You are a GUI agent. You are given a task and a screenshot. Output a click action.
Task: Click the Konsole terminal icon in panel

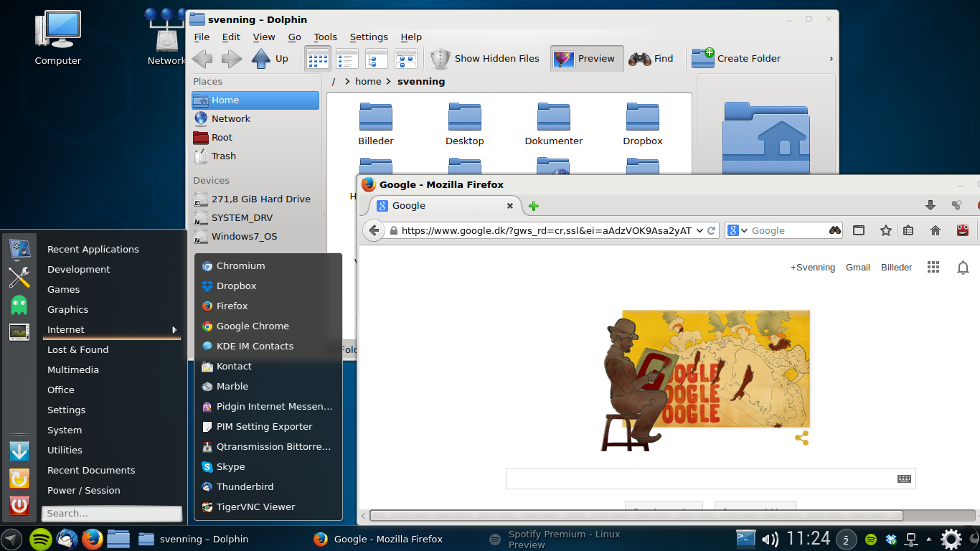click(746, 539)
